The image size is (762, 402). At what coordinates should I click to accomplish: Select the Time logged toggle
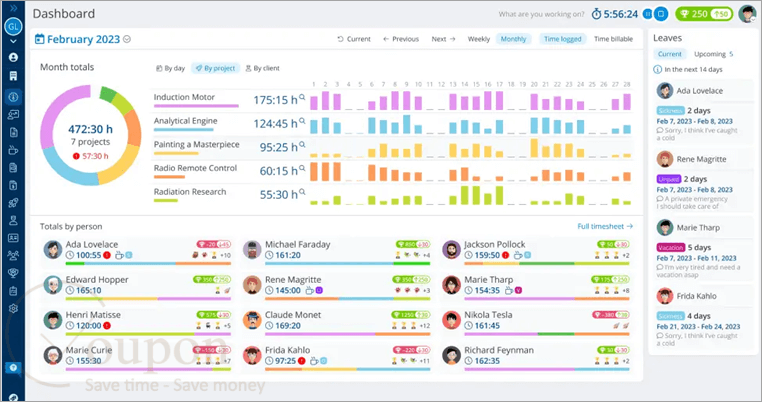563,39
